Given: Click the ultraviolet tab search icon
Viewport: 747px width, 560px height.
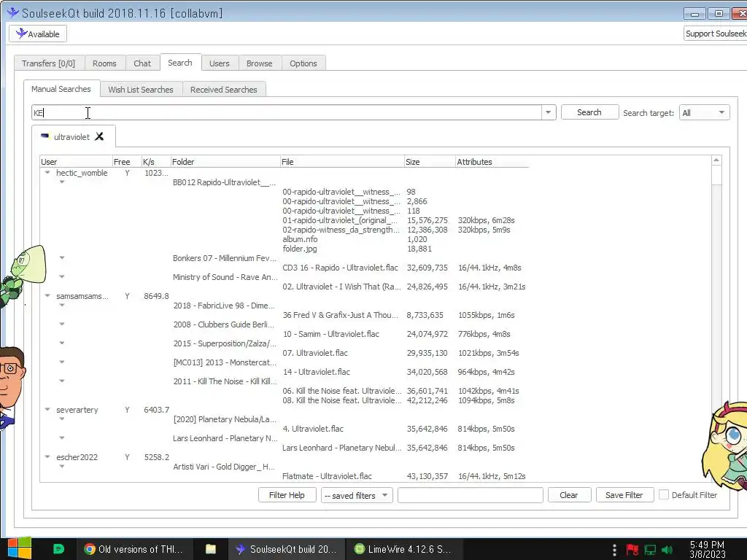Looking at the screenshot, I should tap(45, 136).
